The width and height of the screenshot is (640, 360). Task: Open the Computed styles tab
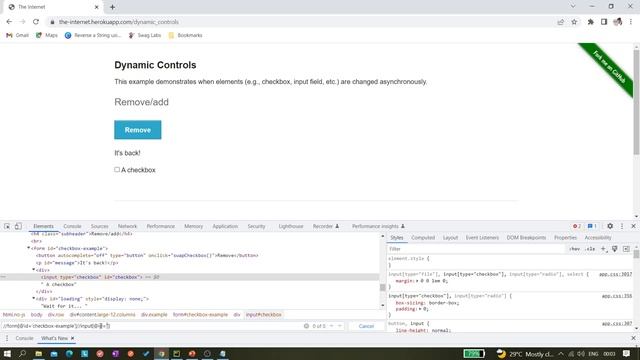pyautogui.click(x=423, y=238)
